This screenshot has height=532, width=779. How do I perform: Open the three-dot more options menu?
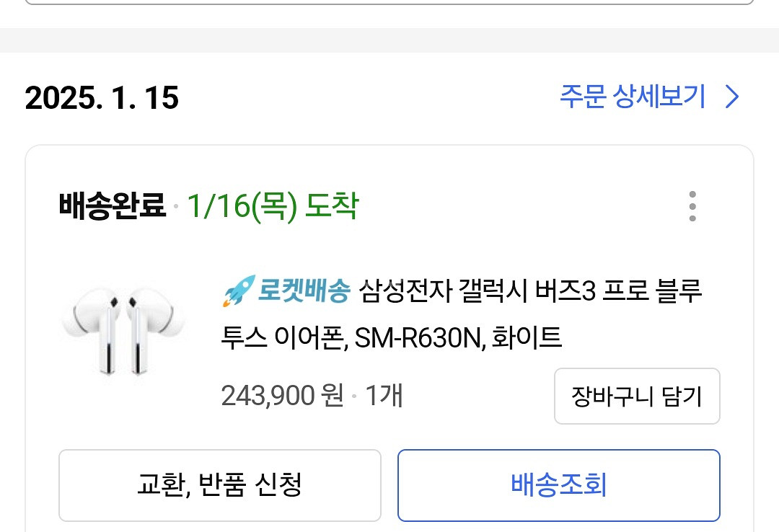coord(692,207)
